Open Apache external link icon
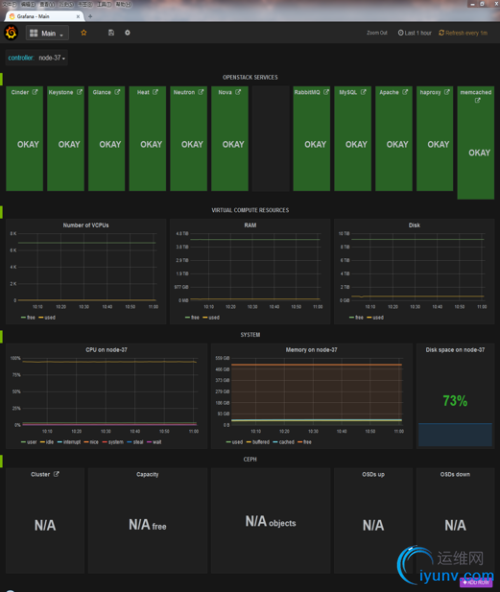The width and height of the screenshot is (500, 592). 405,92
